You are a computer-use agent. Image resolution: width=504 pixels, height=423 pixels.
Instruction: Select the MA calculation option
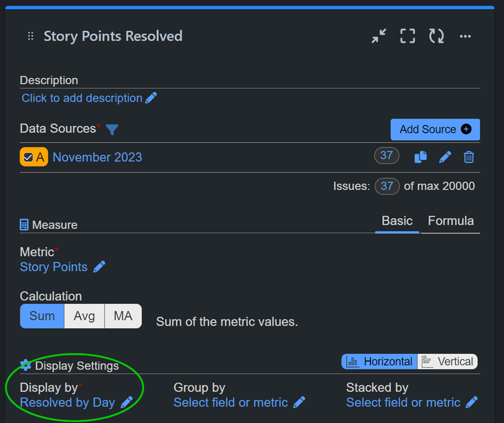[x=123, y=316]
